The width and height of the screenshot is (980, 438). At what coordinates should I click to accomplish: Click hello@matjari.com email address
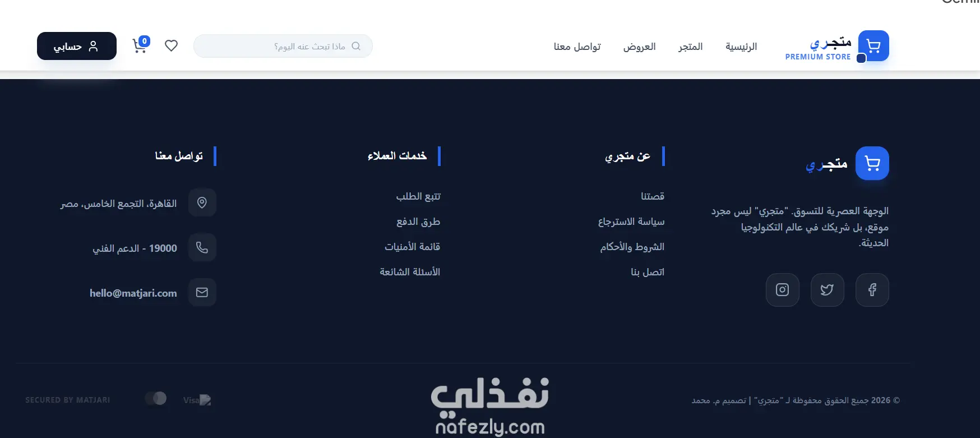pyautogui.click(x=133, y=293)
